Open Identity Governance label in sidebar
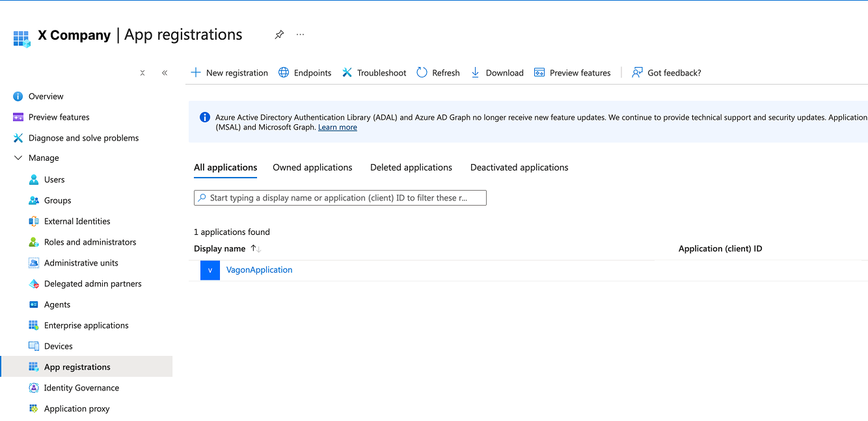The image size is (868, 421). (x=82, y=388)
